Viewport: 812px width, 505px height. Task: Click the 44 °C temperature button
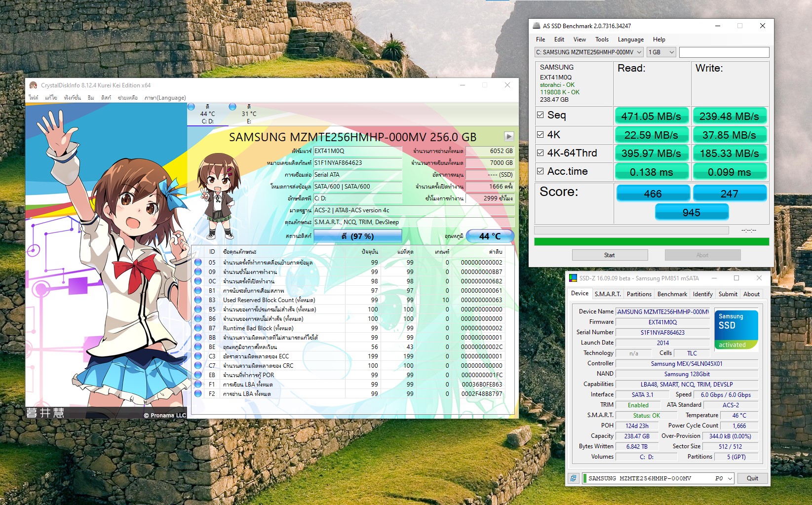tap(490, 236)
